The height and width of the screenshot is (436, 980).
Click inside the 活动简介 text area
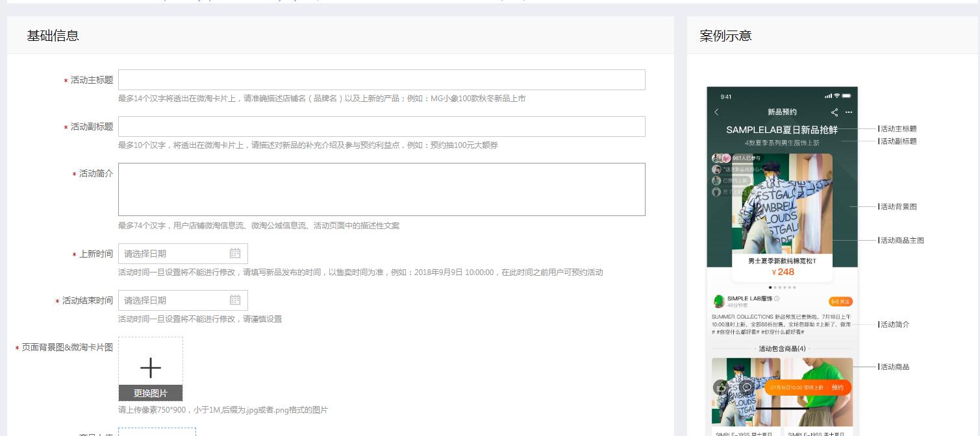tap(381, 189)
